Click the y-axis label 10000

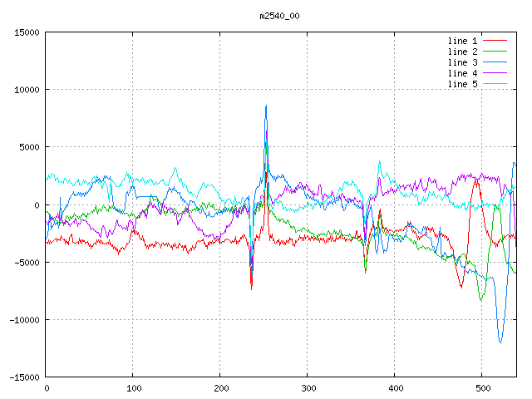(x=27, y=90)
